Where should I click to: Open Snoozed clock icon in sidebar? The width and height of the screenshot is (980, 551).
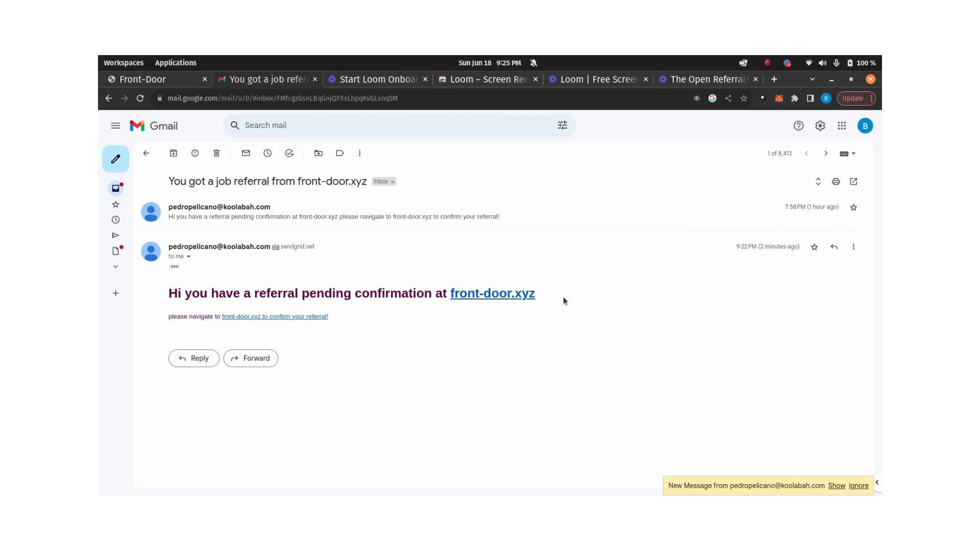[115, 220]
